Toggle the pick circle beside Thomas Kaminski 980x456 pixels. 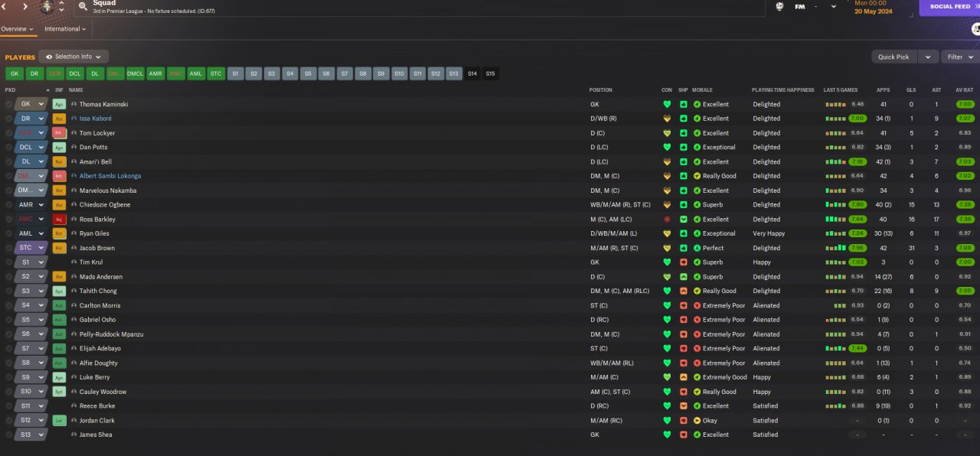click(9, 104)
